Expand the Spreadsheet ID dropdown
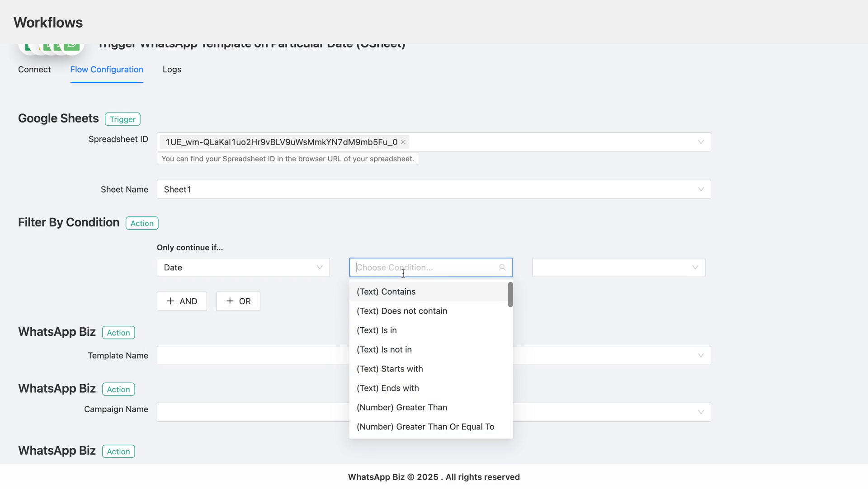The image size is (868, 489). tap(701, 141)
